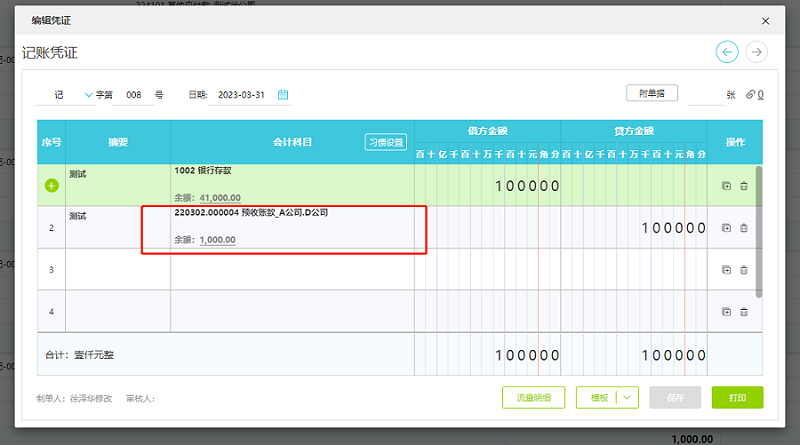Screen dimensions: 800x445
Task: Go to next voucher with right arrow
Action: tap(756, 52)
